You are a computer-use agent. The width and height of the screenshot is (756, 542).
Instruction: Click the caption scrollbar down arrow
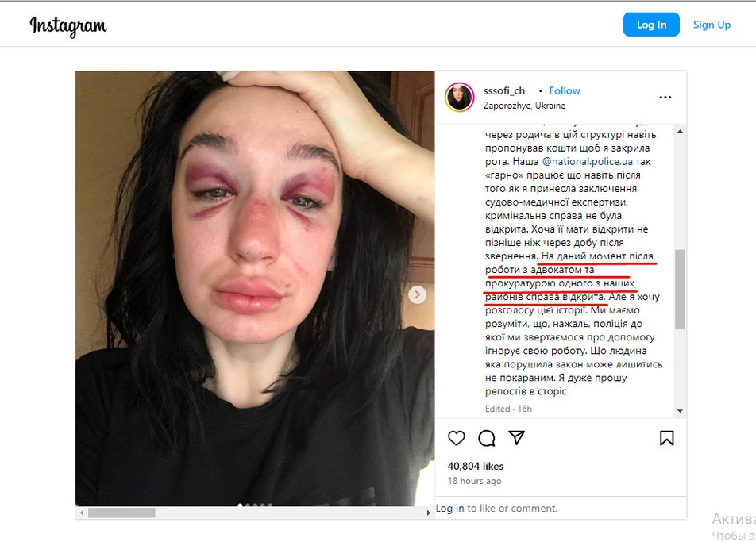click(680, 411)
